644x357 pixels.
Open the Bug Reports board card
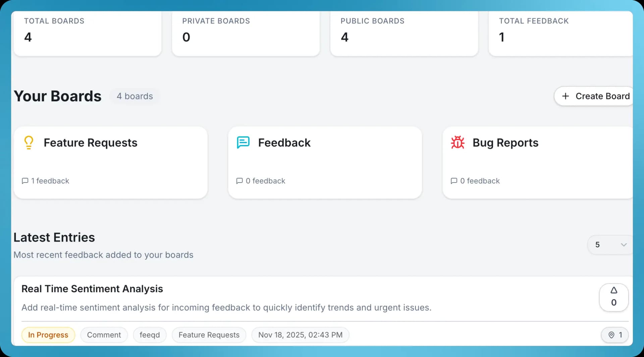tap(537, 162)
